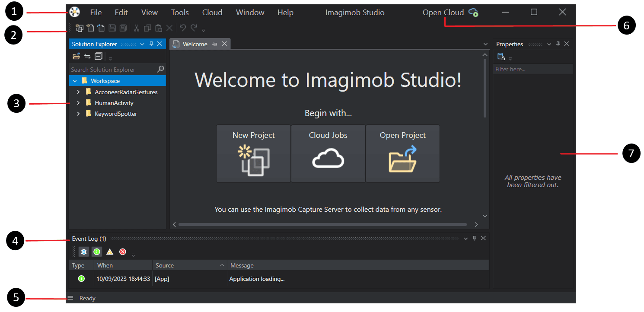
Task: Click the New File toolbar icon
Action: (90, 28)
